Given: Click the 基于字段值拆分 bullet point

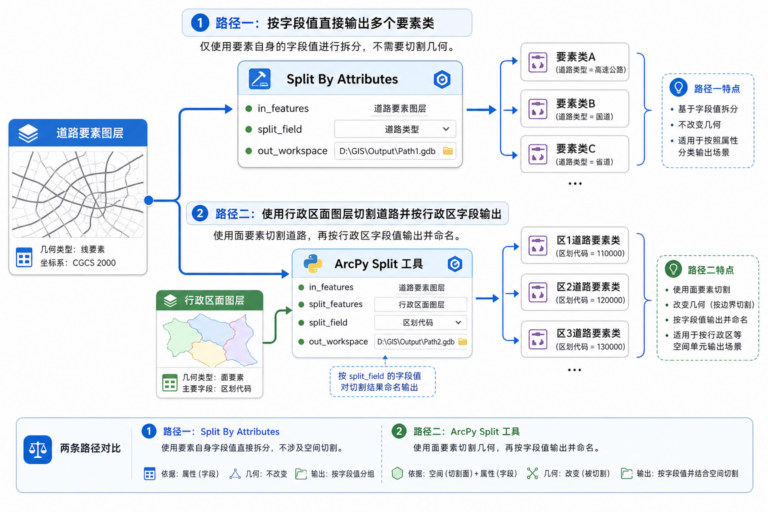Looking at the screenshot, I should 708,109.
